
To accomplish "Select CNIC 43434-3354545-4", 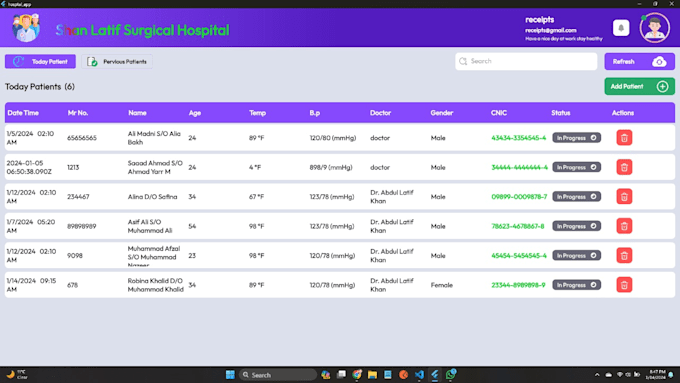I will click(518, 138).
